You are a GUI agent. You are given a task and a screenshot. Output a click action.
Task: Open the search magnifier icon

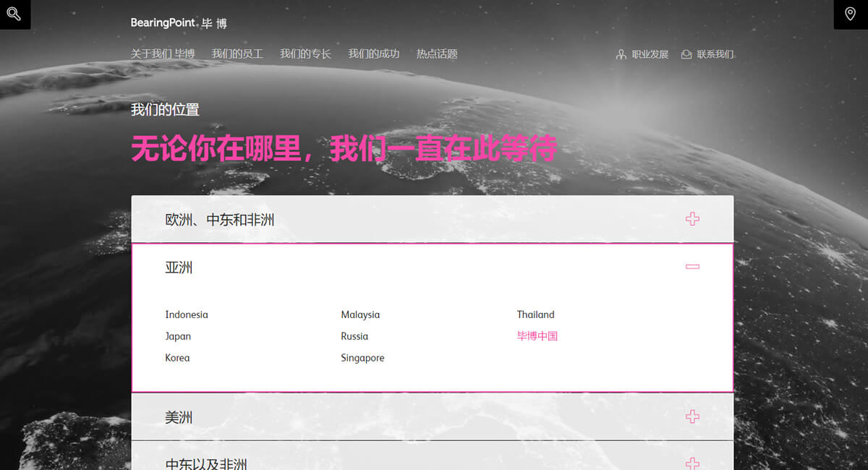[x=14, y=14]
